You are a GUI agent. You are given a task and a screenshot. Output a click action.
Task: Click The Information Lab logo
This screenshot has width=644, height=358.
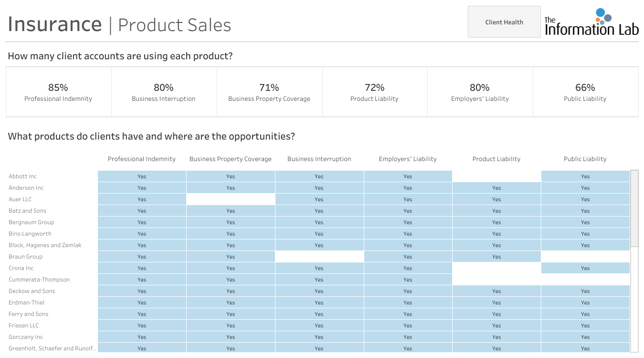[591, 22]
